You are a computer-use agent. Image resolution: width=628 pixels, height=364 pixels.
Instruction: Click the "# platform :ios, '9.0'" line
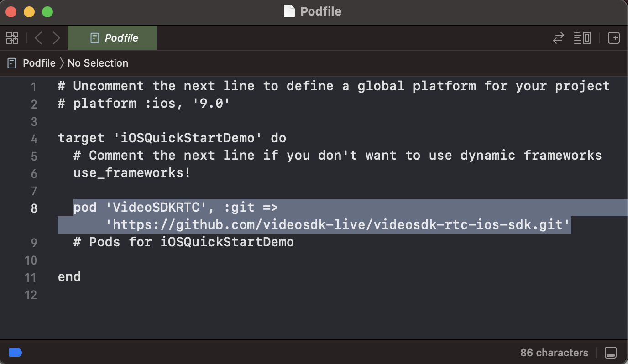[144, 104]
